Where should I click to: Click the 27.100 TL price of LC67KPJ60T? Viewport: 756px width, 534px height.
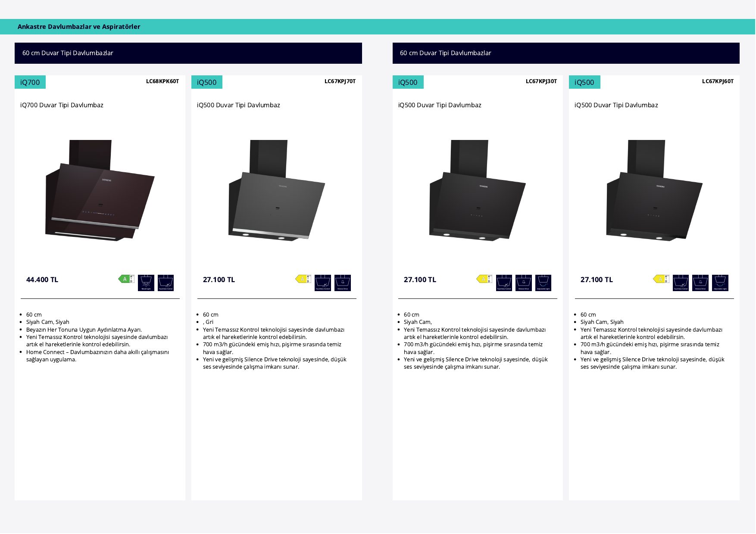point(597,280)
